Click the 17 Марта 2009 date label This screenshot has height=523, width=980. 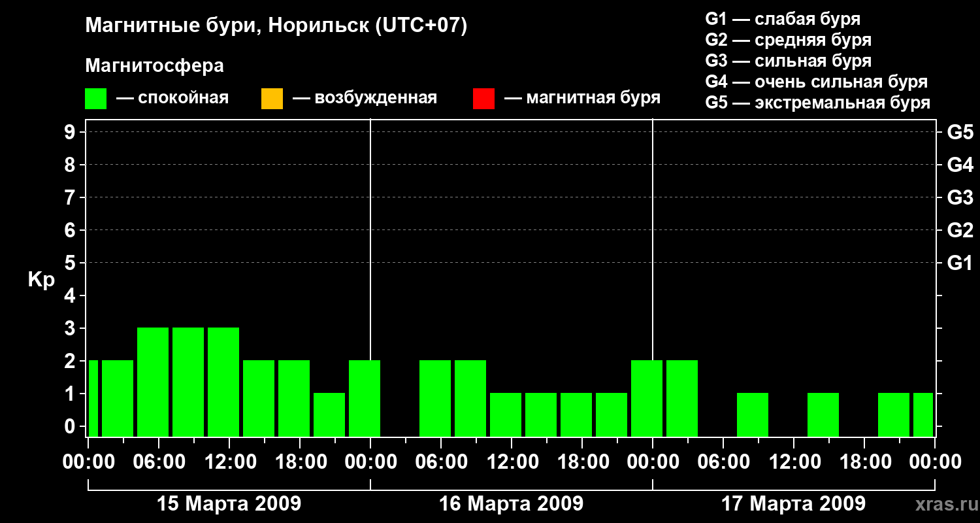(x=794, y=503)
